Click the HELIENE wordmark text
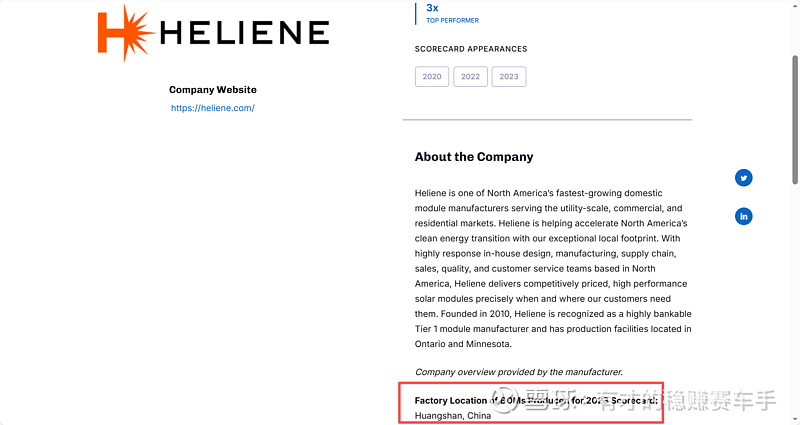The height and width of the screenshot is (425, 800). [x=244, y=33]
